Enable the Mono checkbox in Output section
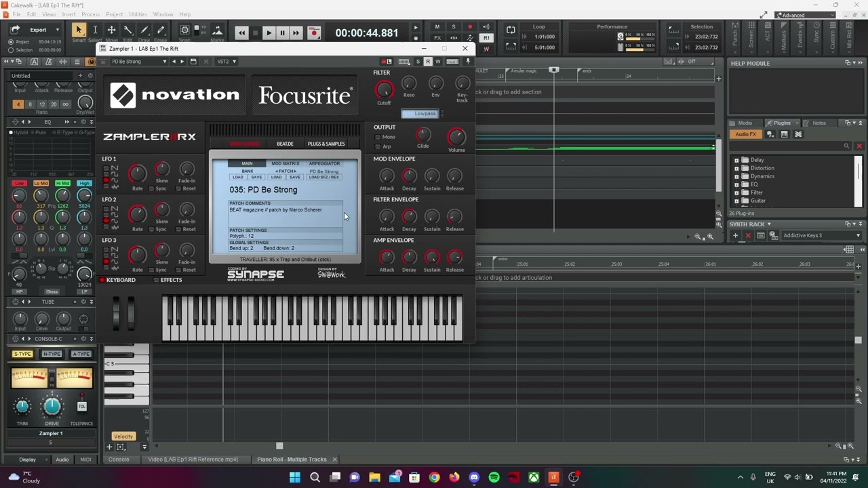 coord(378,137)
